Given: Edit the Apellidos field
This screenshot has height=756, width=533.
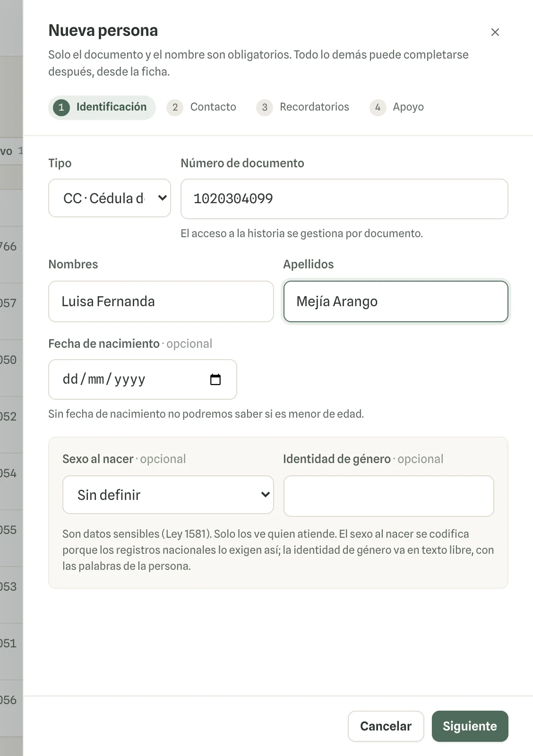Looking at the screenshot, I should tap(396, 301).
